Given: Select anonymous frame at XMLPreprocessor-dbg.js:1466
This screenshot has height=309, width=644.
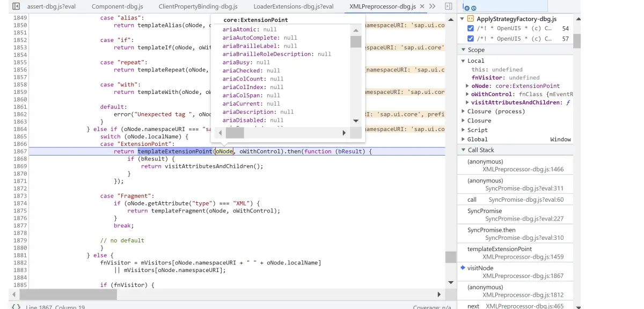Looking at the screenshot, I should click(x=515, y=165).
